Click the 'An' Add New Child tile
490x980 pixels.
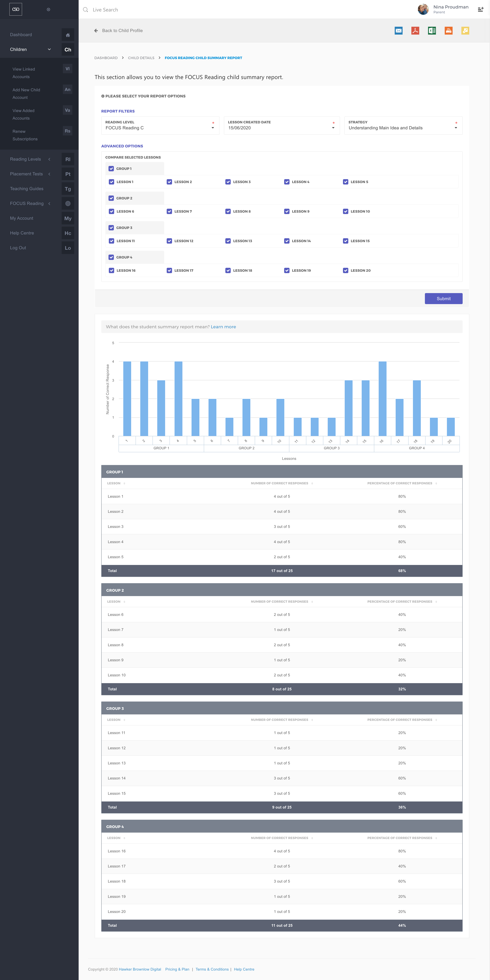(x=67, y=89)
